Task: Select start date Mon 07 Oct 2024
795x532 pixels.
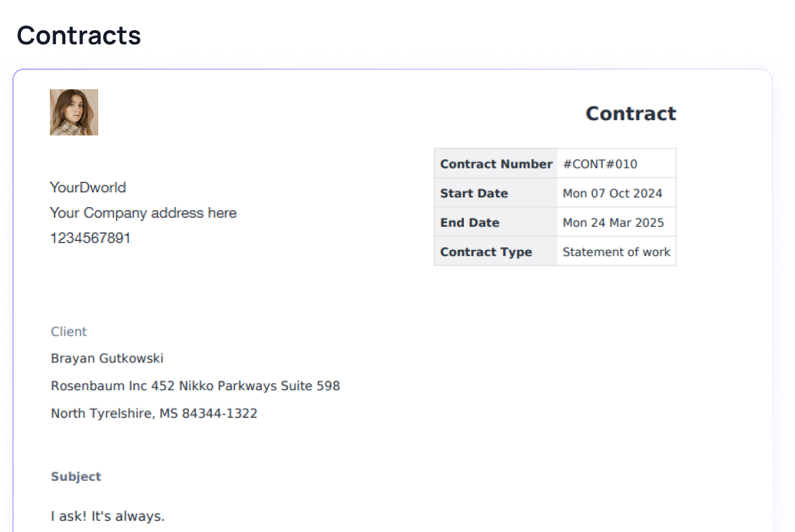Action: pos(613,193)
